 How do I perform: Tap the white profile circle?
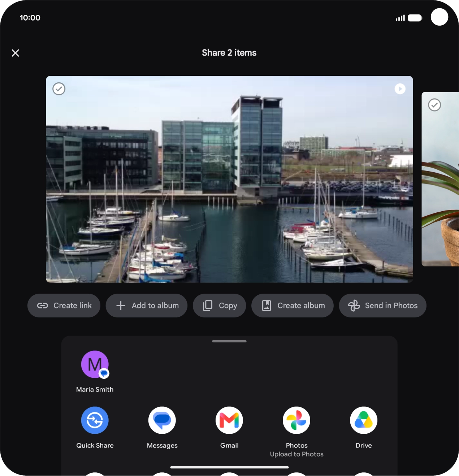[x=439, y=17]
